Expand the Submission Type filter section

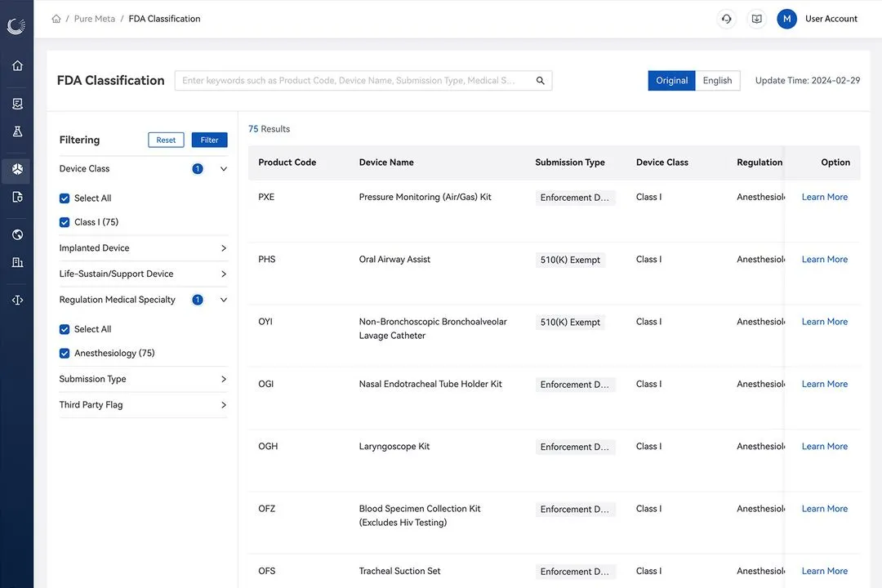pos(222,379)
